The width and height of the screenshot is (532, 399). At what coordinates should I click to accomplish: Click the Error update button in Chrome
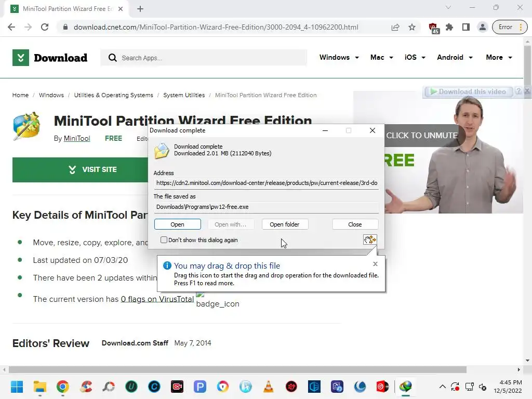[x=509, y=27]
